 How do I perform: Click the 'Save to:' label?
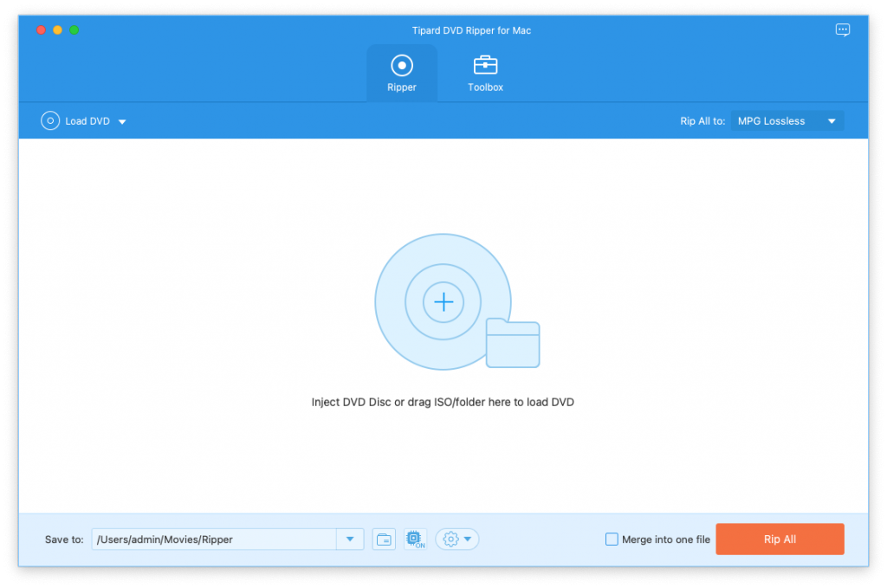coord(64,540)
